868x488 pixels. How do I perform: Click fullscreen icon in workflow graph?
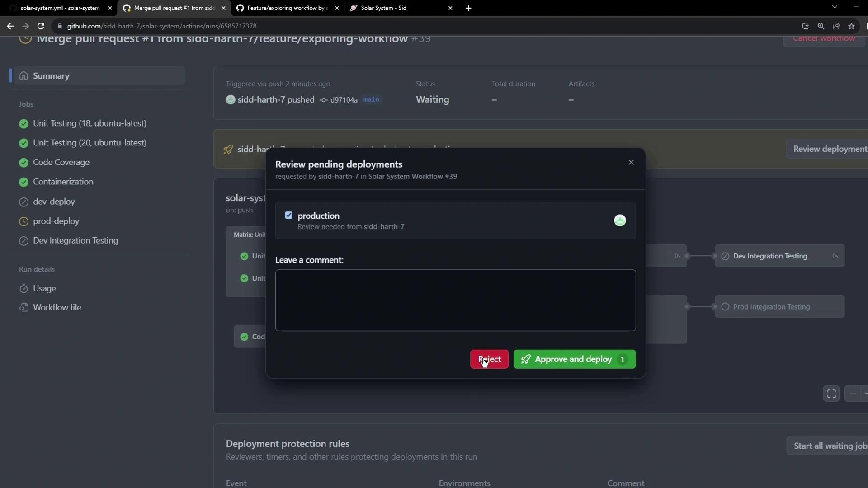831,394
